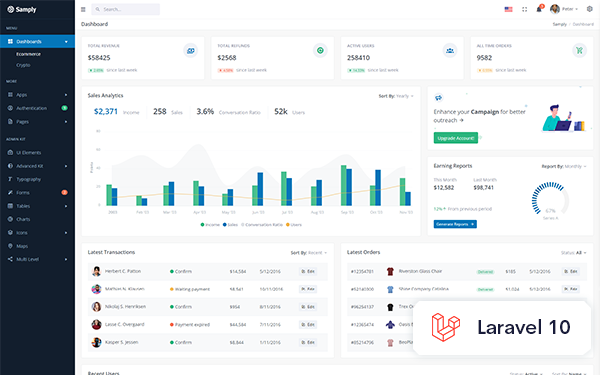Click the Forms pencil icon in sidebar
The height and width of the screenshot is (375, 600).
(10, 192)
